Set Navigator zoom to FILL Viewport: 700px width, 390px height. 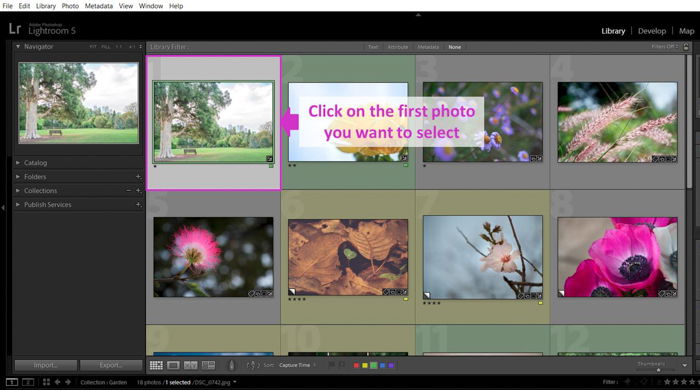105,46
